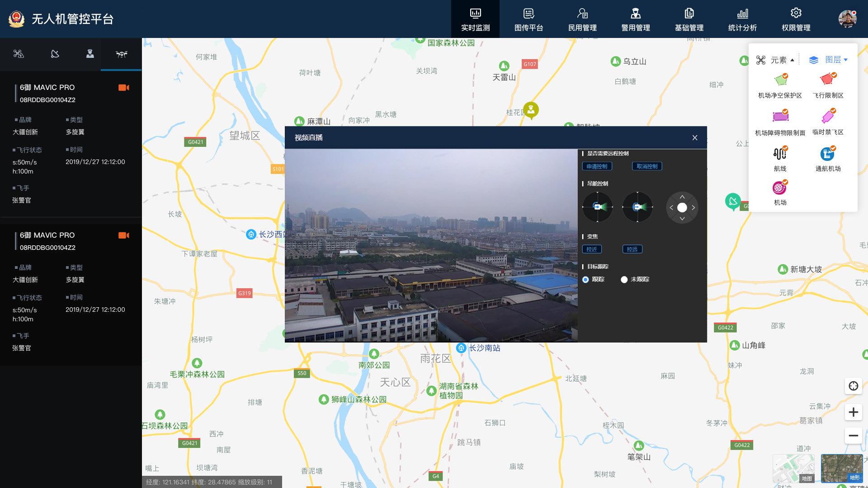The height and width of the screenshot is (488, 868).
Task: Open the video camera icon on first MAVIC PRO
Action: point(123,88)
